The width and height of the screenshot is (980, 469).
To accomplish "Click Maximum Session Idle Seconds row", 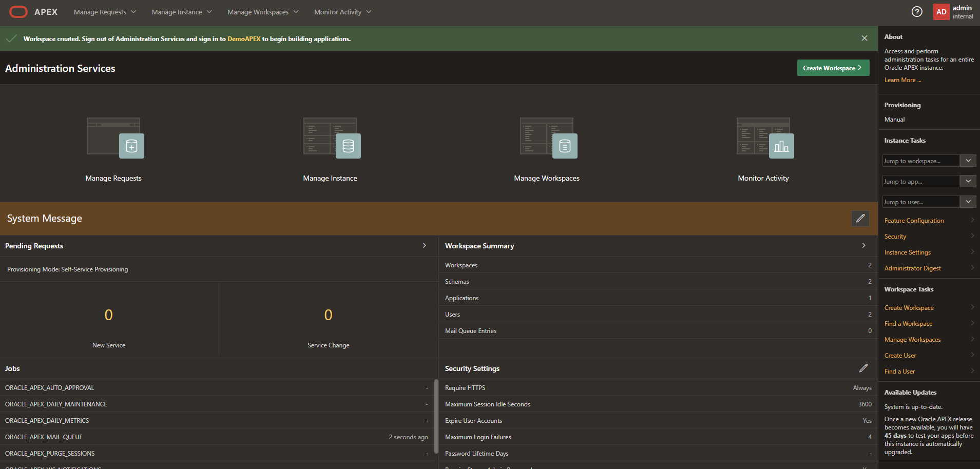I will click(658, 404).
